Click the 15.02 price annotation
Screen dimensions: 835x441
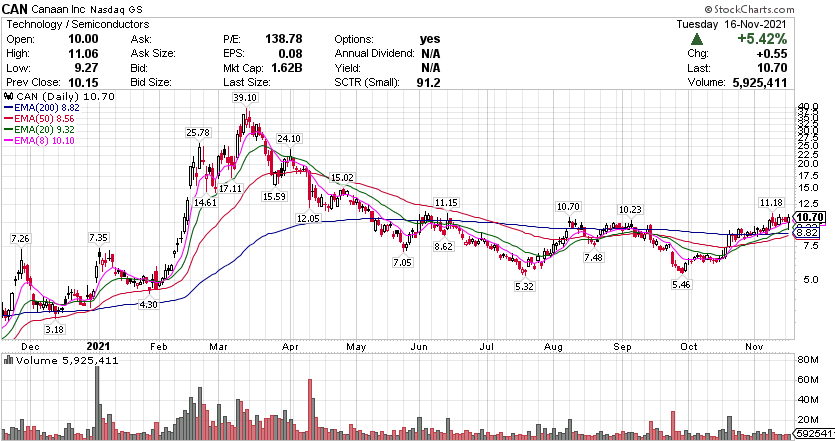click(342, 178)
